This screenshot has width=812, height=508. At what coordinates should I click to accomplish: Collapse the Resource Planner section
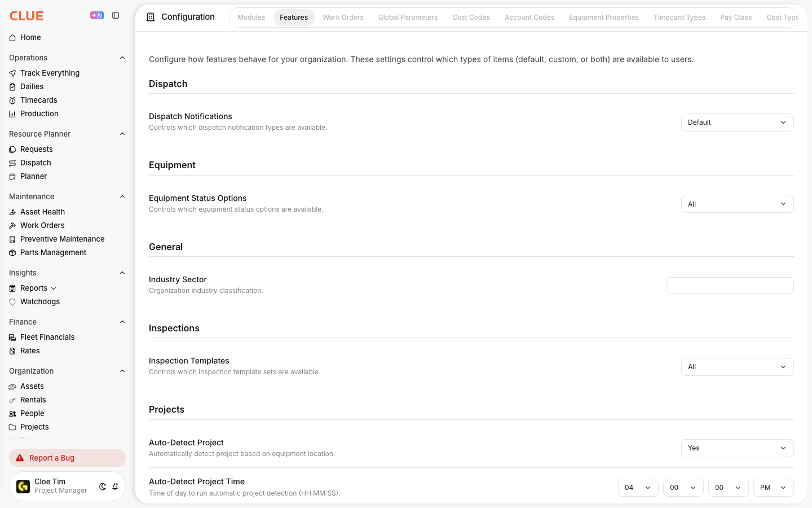pyautogui.click(x=122, y=134)
